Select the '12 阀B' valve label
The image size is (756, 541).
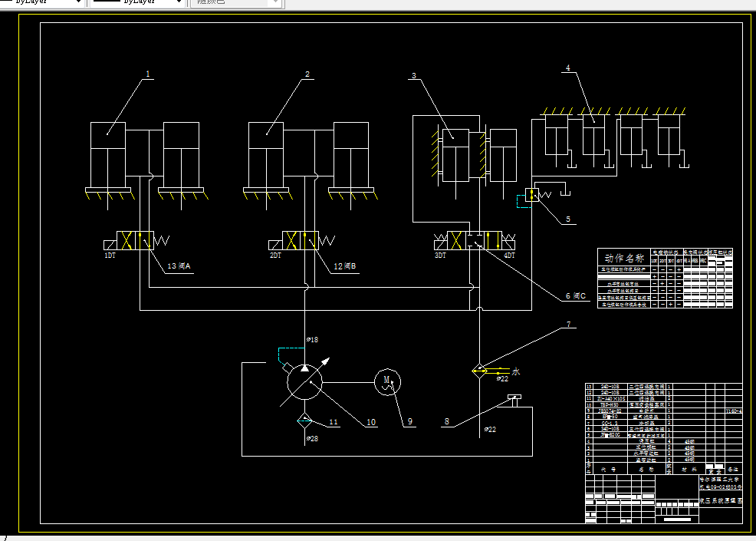345,266
